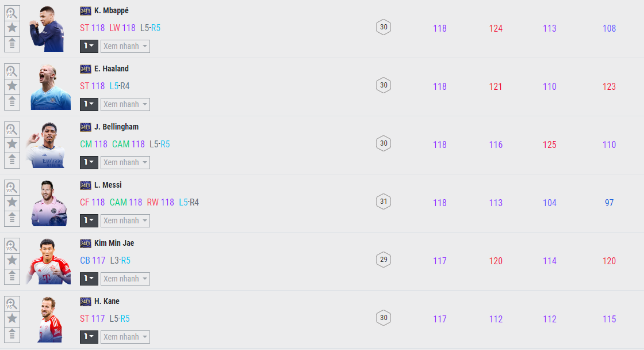Toggle the favorite star for Kim Min Jae
Screen dimensions: 644x350
click(x=12, y=260)
